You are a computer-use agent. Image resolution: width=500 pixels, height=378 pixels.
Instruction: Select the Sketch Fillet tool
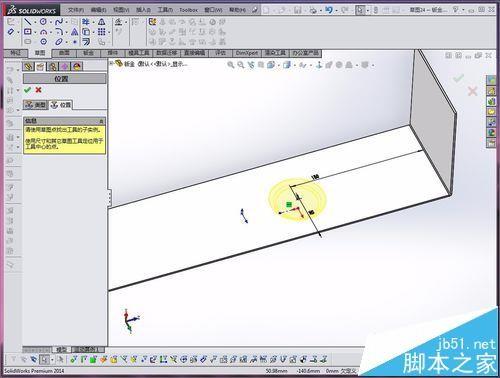tap(59, 32)
